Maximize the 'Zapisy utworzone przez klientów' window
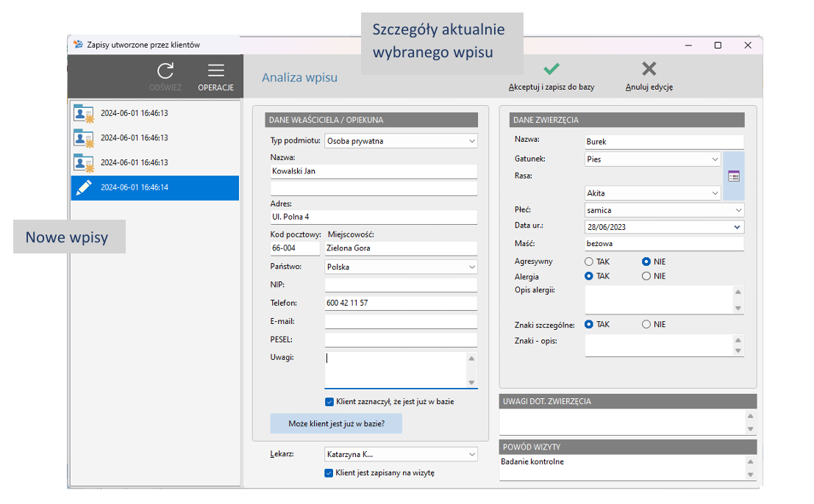814x504 pixels. [x=718, y=45]
